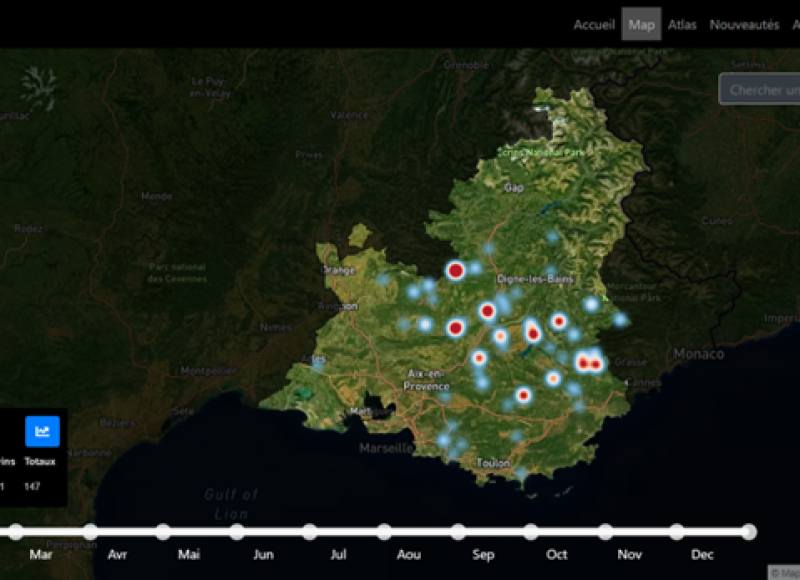Image resolution: width=800 pixels, height=580 pixels.
Task: Switch the timeline to Nov
Action: 604,532
